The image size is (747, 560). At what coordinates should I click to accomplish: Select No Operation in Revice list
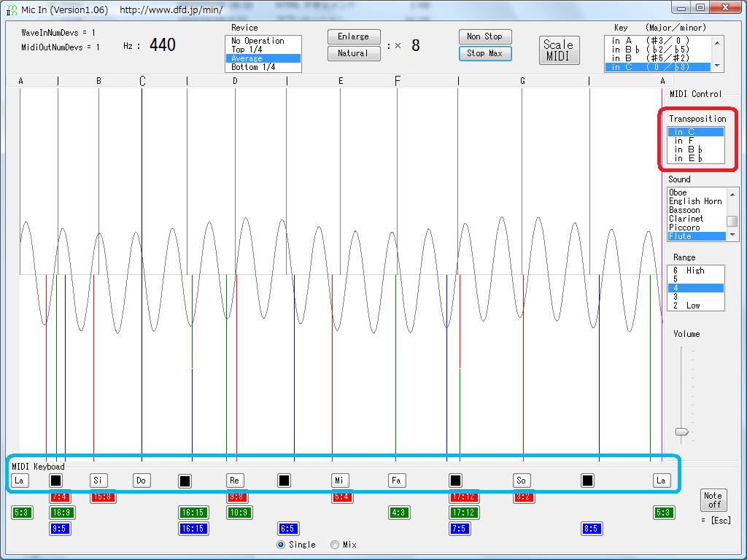tap(263, 41)
